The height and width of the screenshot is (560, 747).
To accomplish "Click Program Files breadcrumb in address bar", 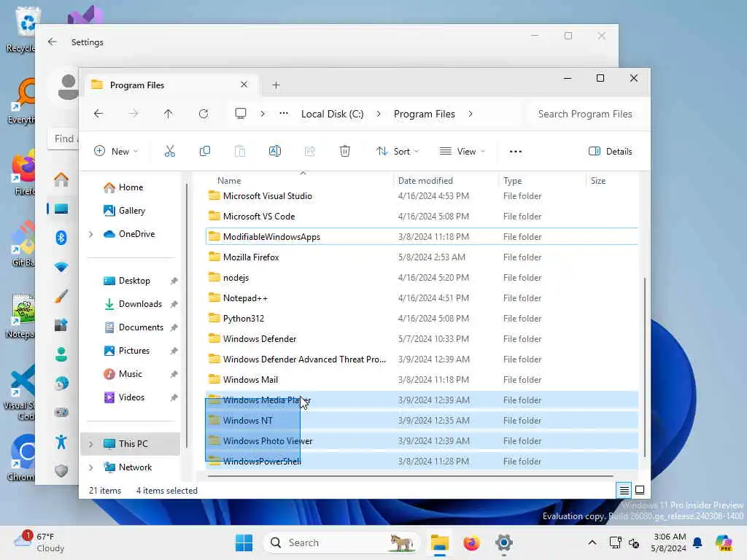I will click(424, 114).
